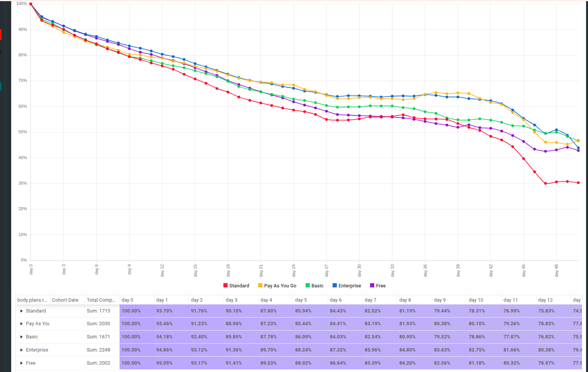588x372 pixels.
Task: Hide the Enterprise series using its legend entry
Action: pos(346,285)
